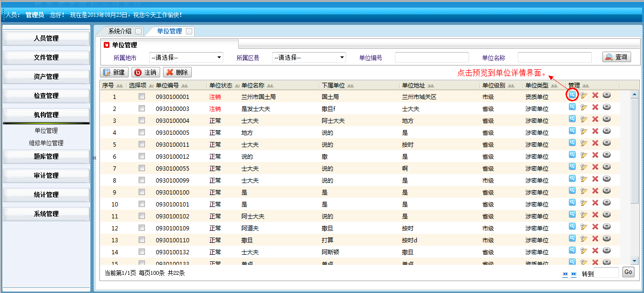Click the 转到 page number field
Image resolution: width=644 pixels, height=293 pixels.
tap(607, 272)
